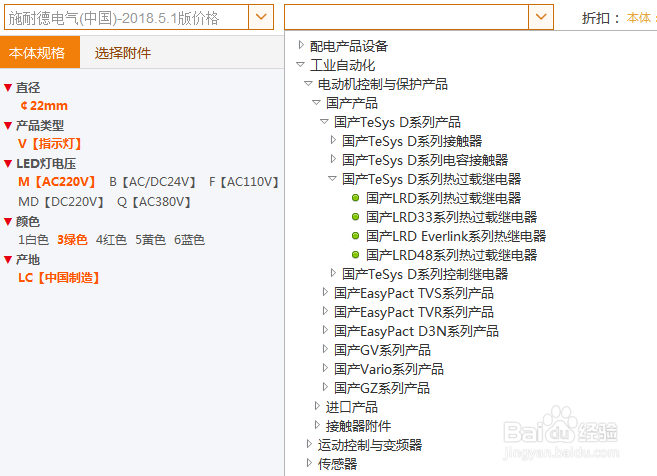Pick the 4红色 color option
This screenshot has height=476, width=657.
coord(111,240)
